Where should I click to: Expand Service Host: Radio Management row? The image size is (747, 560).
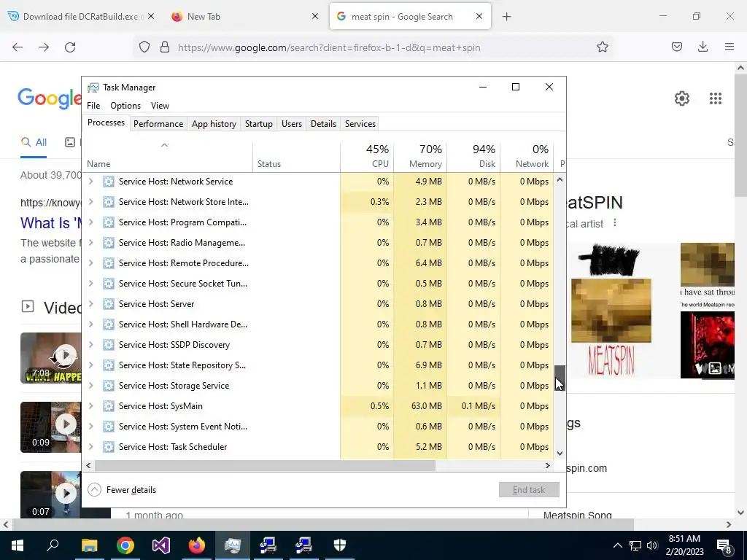pos(91,243)
